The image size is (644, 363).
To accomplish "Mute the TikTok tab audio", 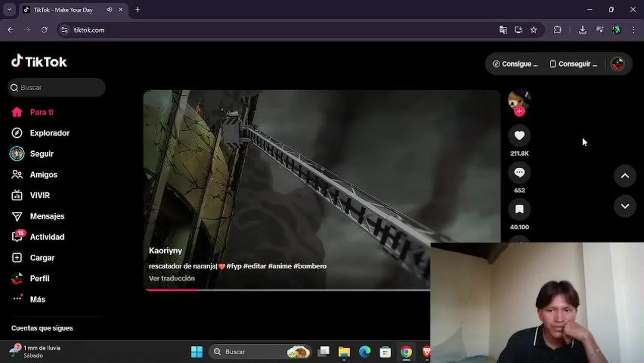I will coord(109,10).
